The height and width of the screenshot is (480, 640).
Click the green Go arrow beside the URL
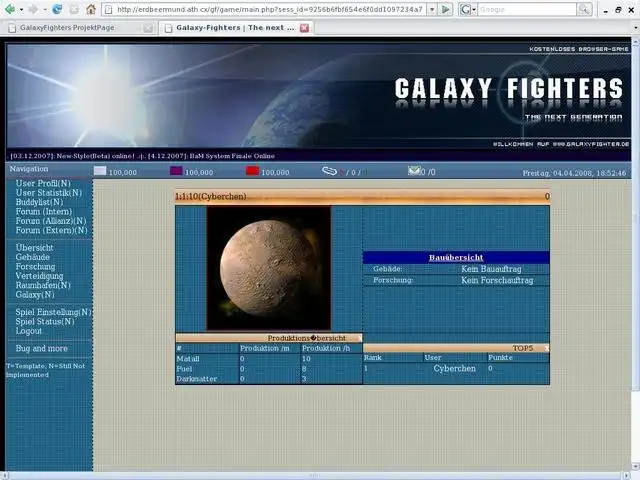446,9
